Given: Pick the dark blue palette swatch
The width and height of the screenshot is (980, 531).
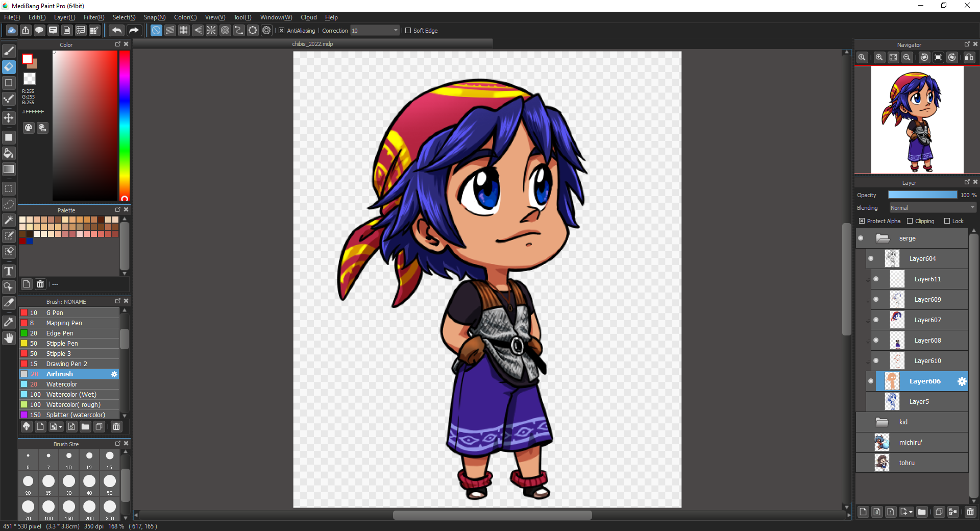Looking at the screenshot, I should click(30, 241).
